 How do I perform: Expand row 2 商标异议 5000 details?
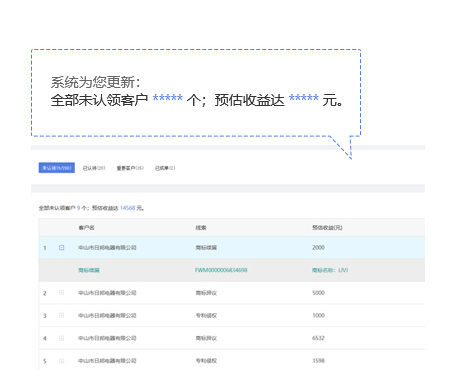click(61, 293)
